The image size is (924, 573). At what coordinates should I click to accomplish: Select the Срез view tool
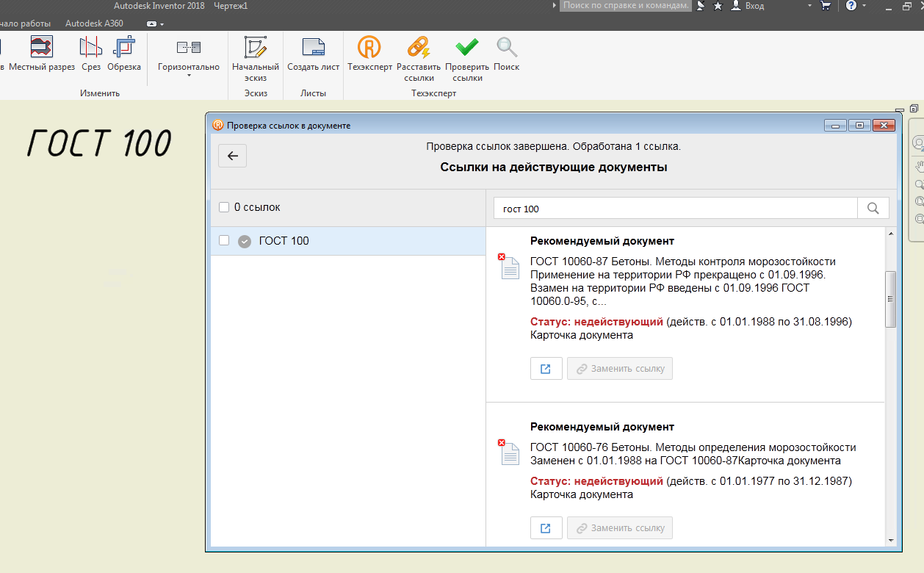pyautogui.click(x=91, y=48)
